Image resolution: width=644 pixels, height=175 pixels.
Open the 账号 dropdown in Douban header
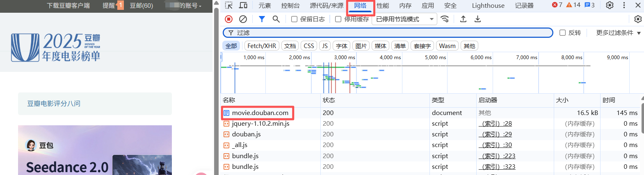click(184, 6)
